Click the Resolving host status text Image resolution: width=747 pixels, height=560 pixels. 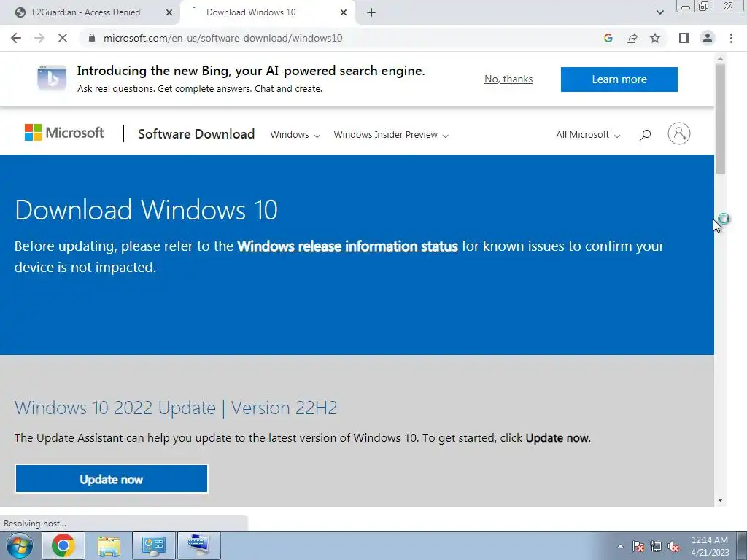(35, 524)
